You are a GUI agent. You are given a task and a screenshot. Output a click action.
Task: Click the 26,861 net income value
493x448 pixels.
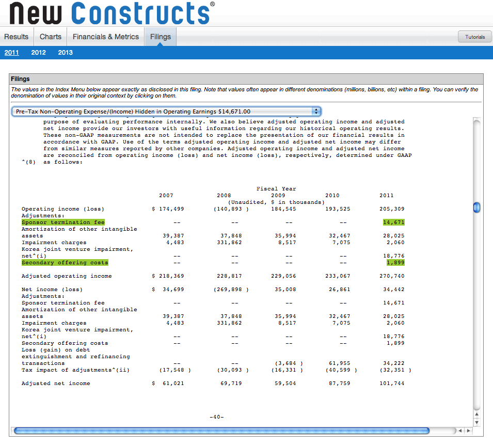(x=340, y=290)
